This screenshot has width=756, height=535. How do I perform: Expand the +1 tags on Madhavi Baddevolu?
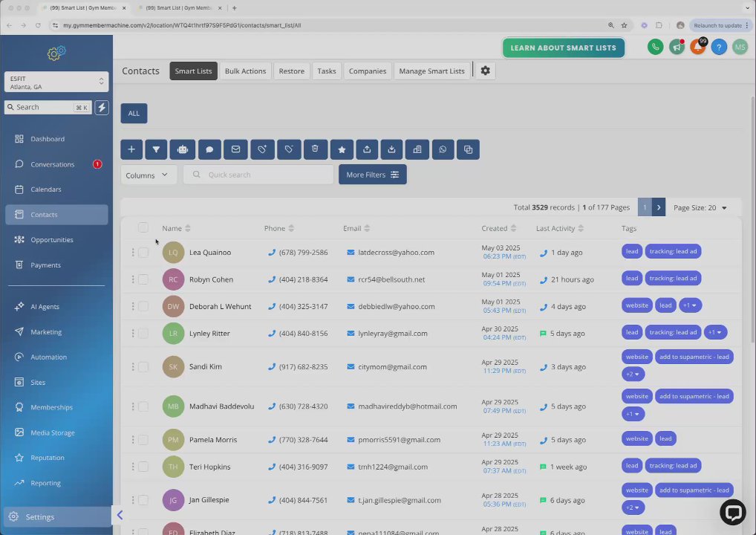(x=633, y=414)
